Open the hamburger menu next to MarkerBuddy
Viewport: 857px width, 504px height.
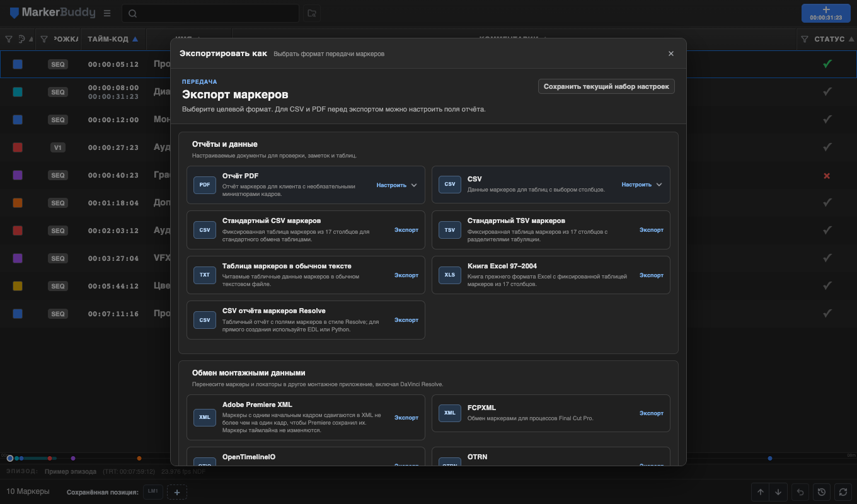pyautogui.click(x=107, y=13)
